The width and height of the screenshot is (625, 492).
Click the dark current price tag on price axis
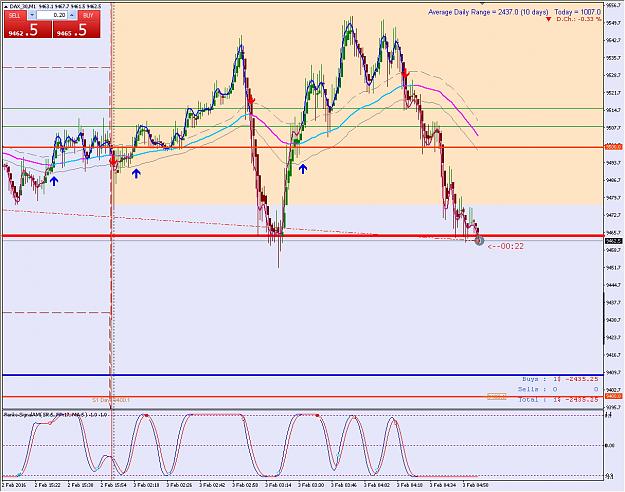613,241
